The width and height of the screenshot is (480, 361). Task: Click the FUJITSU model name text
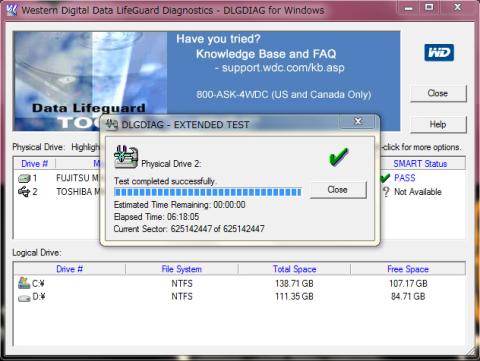78,178
